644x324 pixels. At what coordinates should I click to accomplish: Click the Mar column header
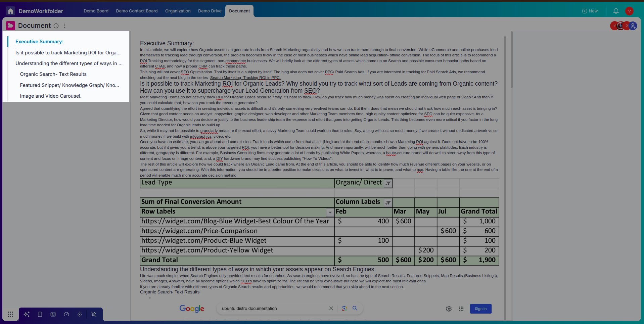403,212
